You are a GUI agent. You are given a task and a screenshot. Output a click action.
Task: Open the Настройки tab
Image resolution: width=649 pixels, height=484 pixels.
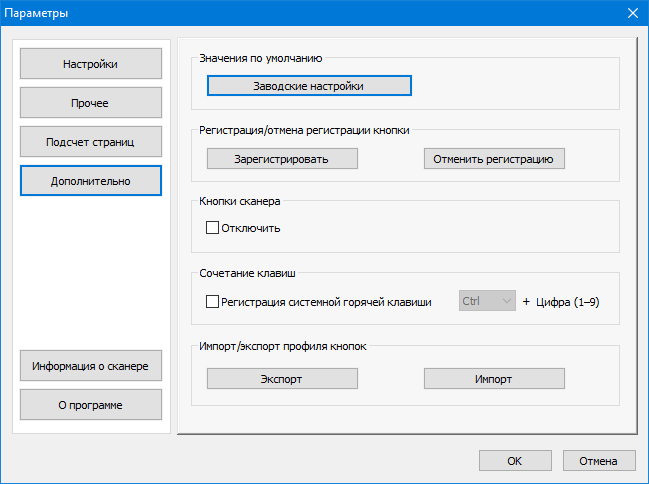pyautogui.click(x=90, y=64)
